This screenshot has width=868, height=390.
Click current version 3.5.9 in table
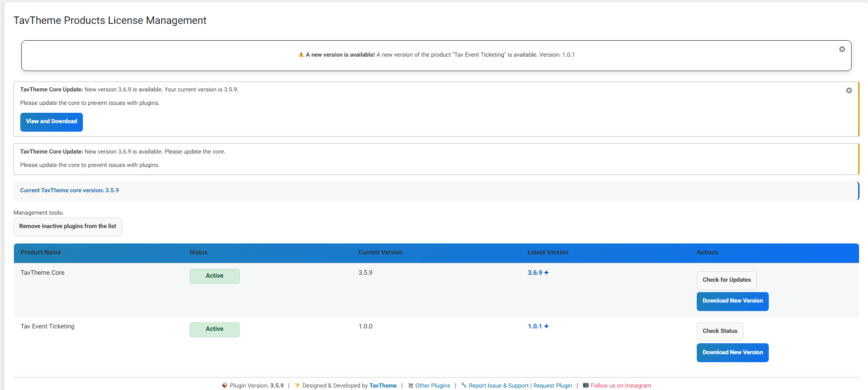point(365,273)
